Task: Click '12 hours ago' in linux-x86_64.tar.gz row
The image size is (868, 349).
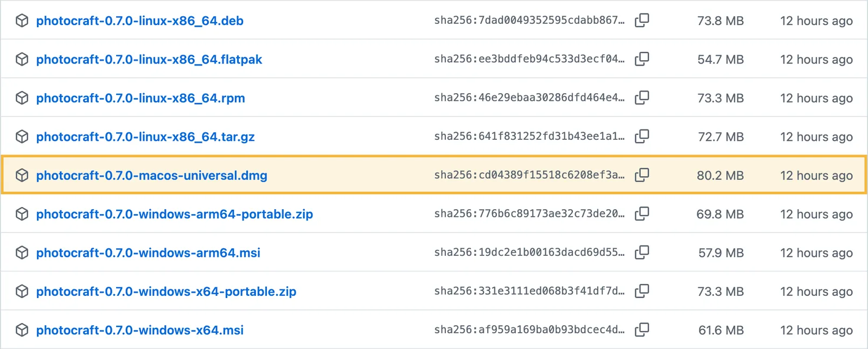Action: 816,137
